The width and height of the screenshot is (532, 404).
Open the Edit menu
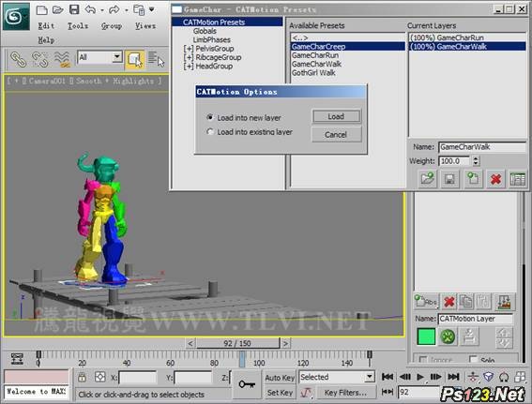click(x=46, y=25)
